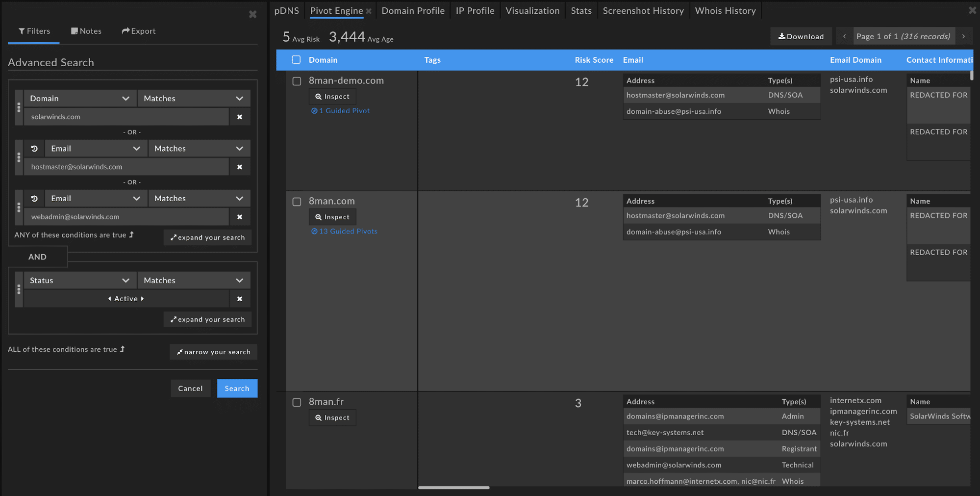980x496 pixels.
Task: Open the Matches dropdown for webadmin email
Action: point(199,199)
